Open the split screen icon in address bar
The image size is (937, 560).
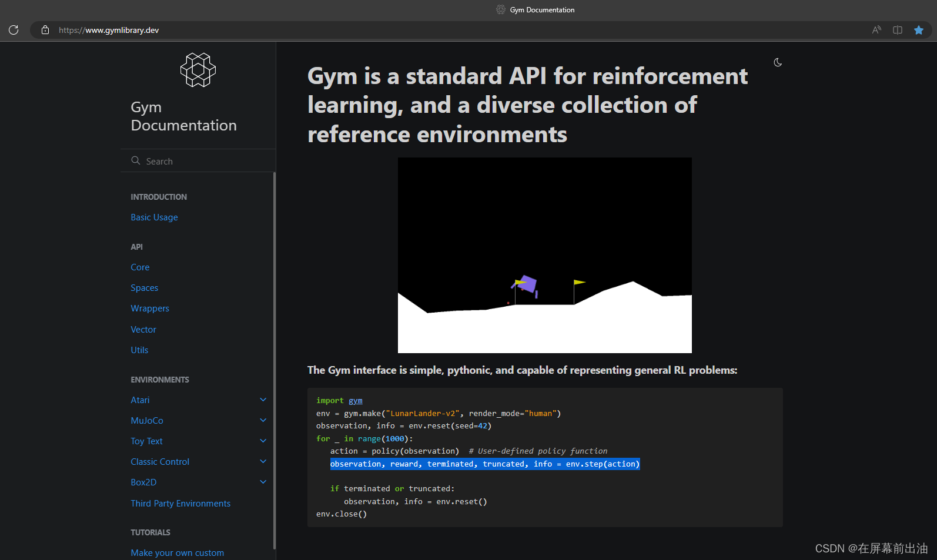pyautogui.click(x=898, y=30)
